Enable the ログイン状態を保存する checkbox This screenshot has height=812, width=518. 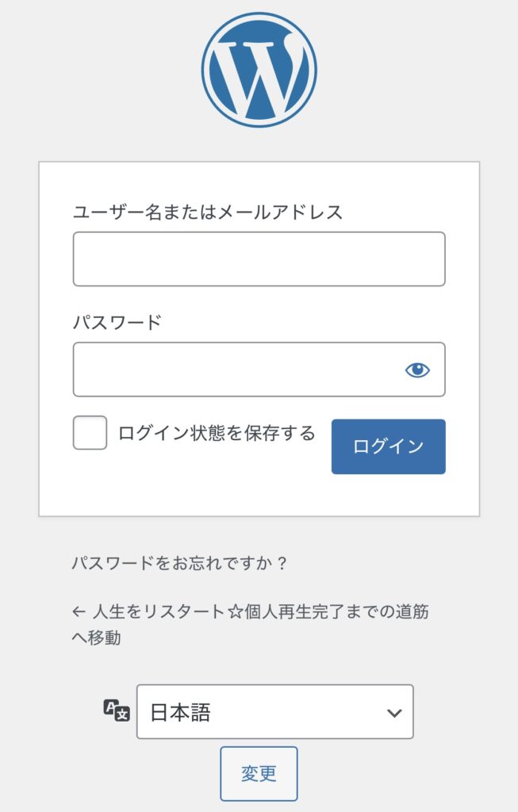[x=90, y=433]
